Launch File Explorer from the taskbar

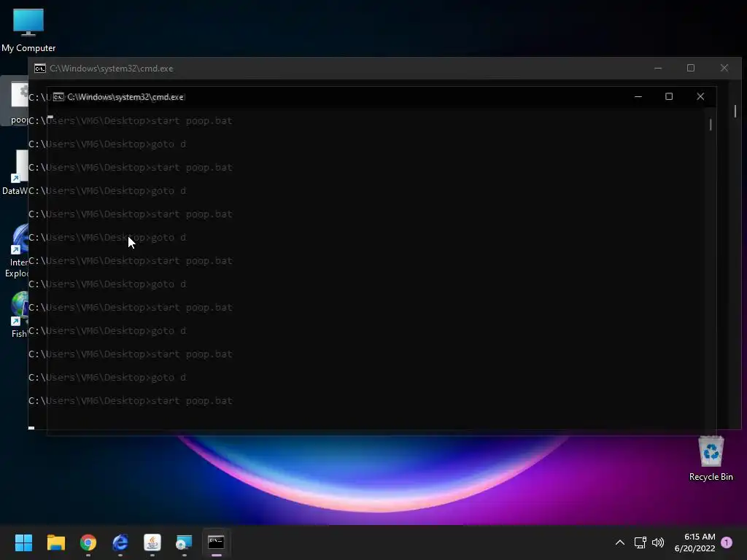(x=55, y=542)
